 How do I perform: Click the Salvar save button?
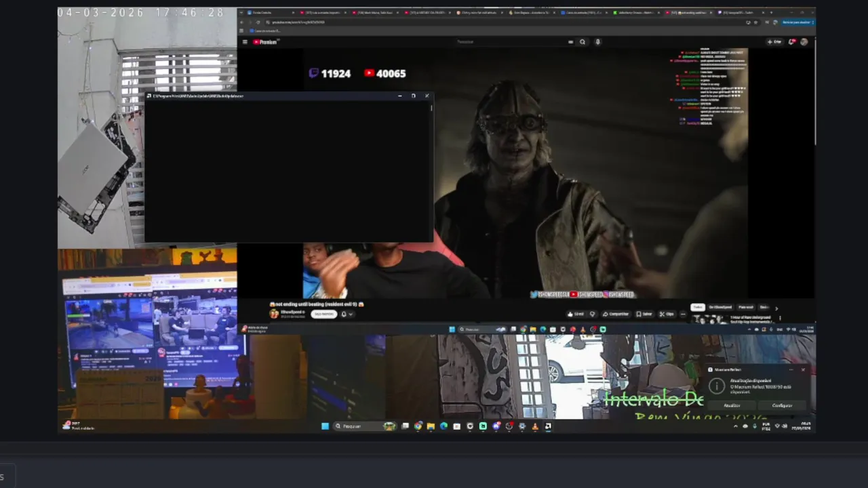[644, 314]
